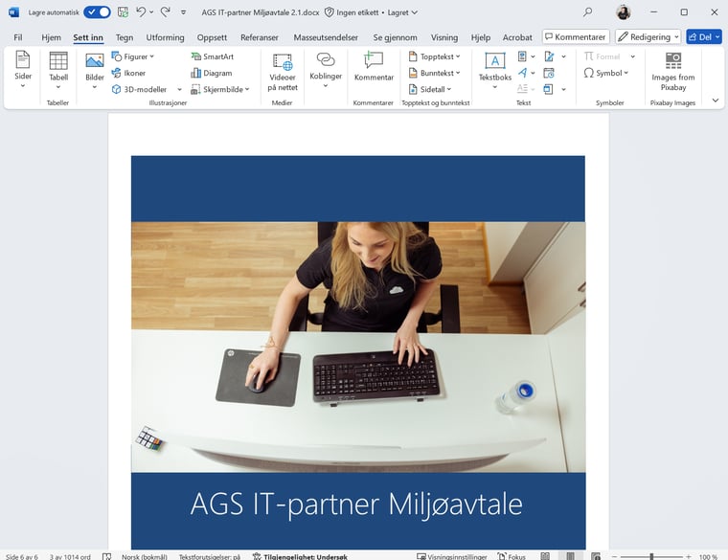The height and width of the screenshot is (560, 728).
Task: Expand the Object dropdown arrow
Action: pyautogui.click(x=563, y=89)
